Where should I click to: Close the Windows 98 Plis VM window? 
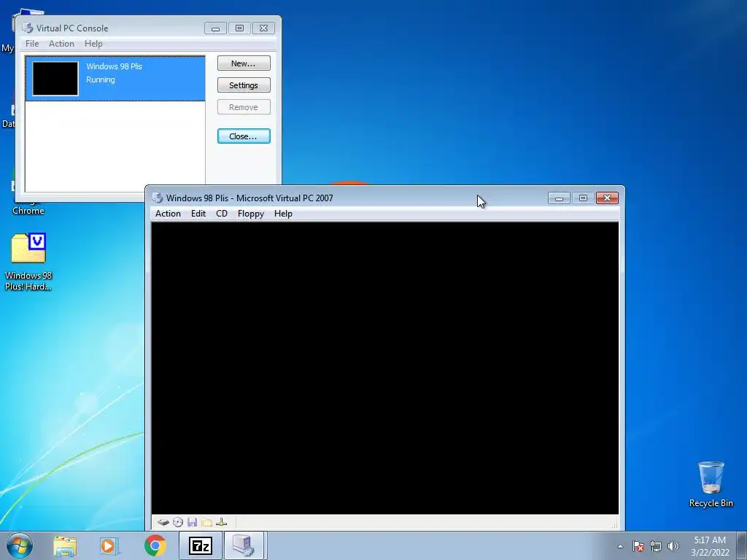tap(607, 198)
